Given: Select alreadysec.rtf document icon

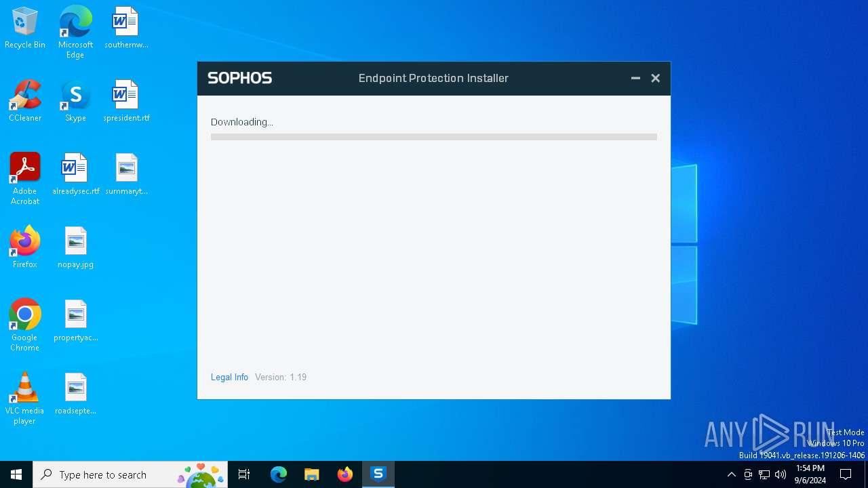Looking at the screenshot, I should point(75,174).
